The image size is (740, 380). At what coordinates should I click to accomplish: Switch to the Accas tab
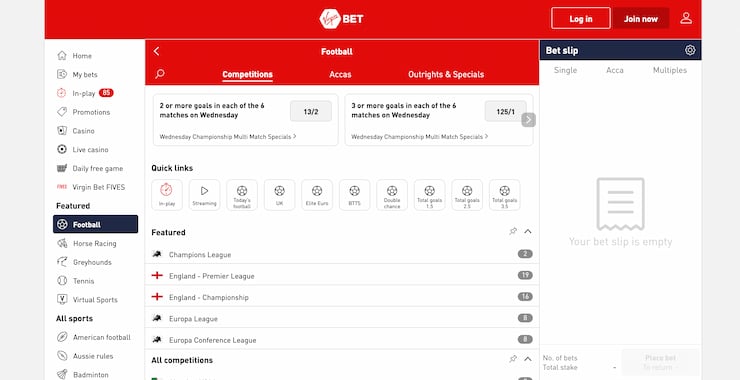click(340, 75)
